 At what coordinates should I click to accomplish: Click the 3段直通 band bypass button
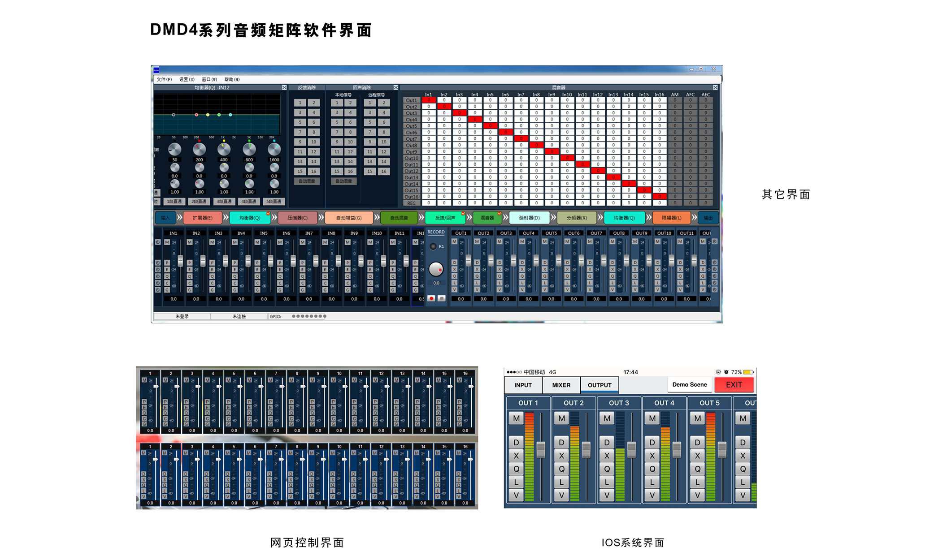tap(224, 202)
